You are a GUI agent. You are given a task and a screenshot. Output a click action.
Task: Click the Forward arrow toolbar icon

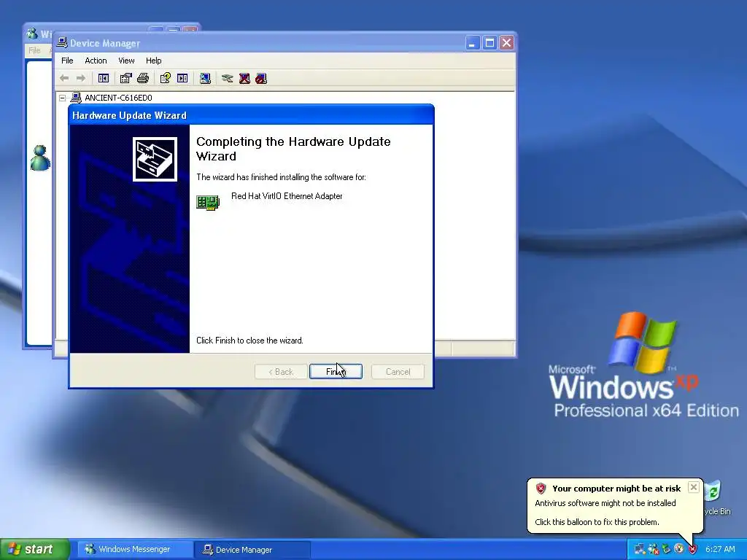[x=81, y=78]
